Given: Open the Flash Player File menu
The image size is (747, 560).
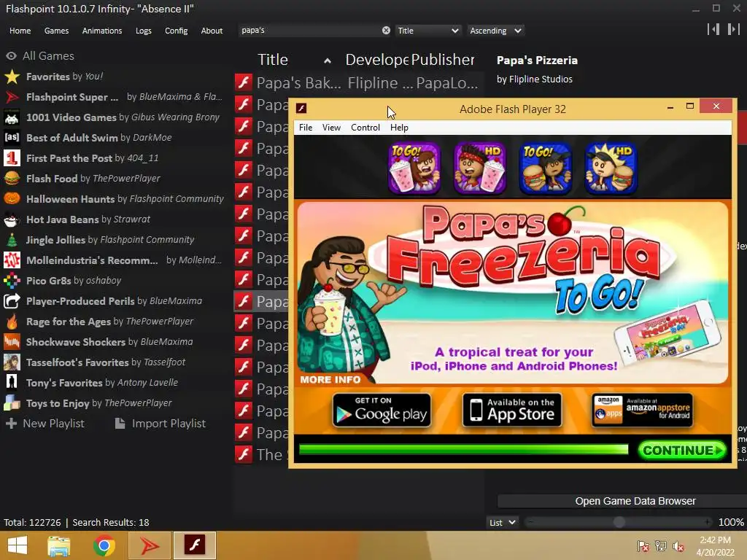Looking at the screenshot, I should pyautogui.click(x=306, y=128).
